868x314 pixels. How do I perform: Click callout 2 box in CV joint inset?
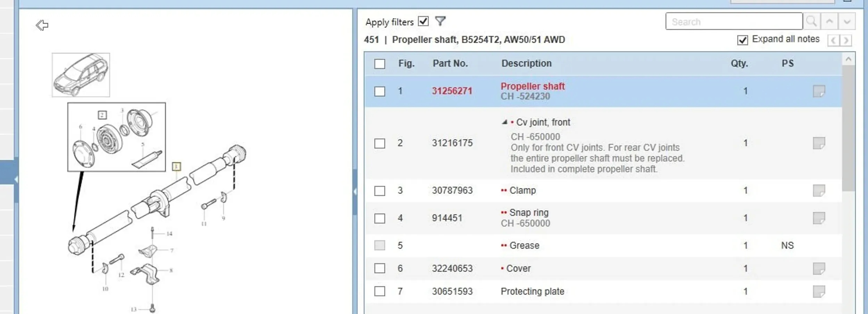102,115
